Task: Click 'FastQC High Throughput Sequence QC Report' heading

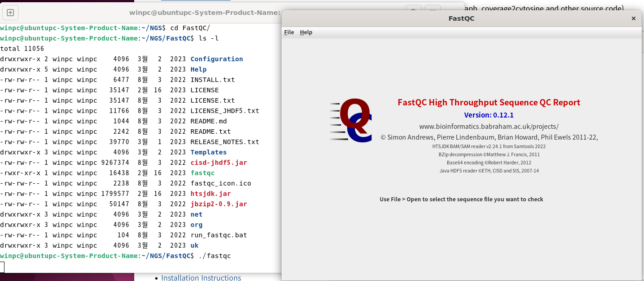Action: [x=489, y=103]
